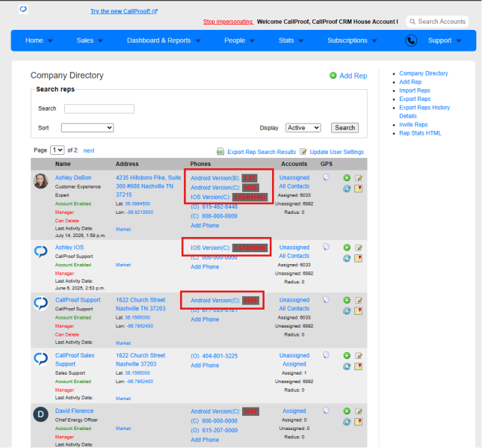Click the Stop impersonating link
Viewport: 482px width, 448px height.
(228, 22)
